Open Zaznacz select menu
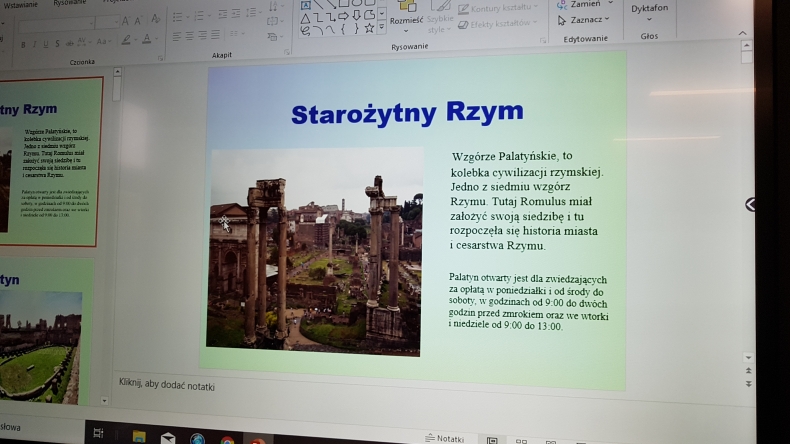This screenshot has height=444, width=790. pyautogui.click(x=583, y=20)
